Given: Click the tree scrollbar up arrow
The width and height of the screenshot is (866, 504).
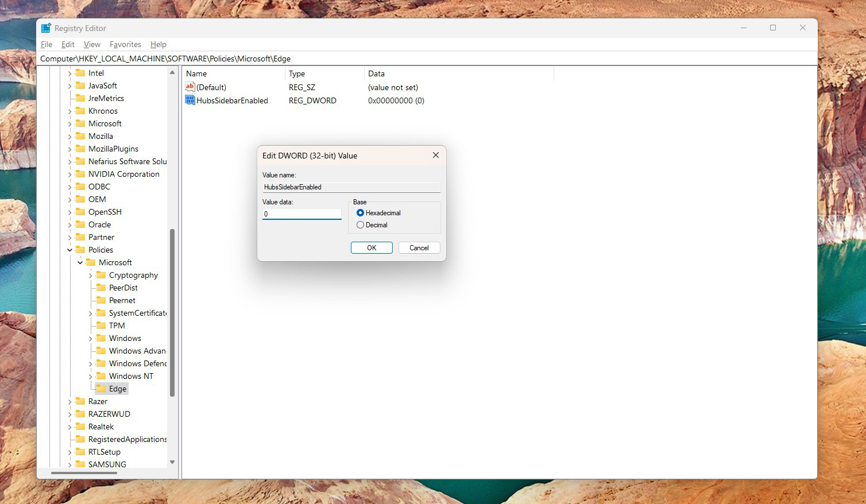Looking at the screenshot, I should point(172,72).
